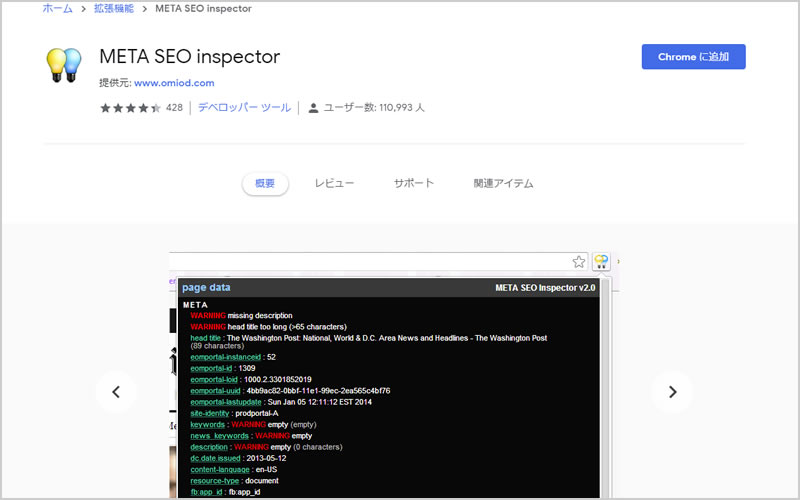
Task: Click the eomportal-instanceid entry
Action: tap(233, 357)
